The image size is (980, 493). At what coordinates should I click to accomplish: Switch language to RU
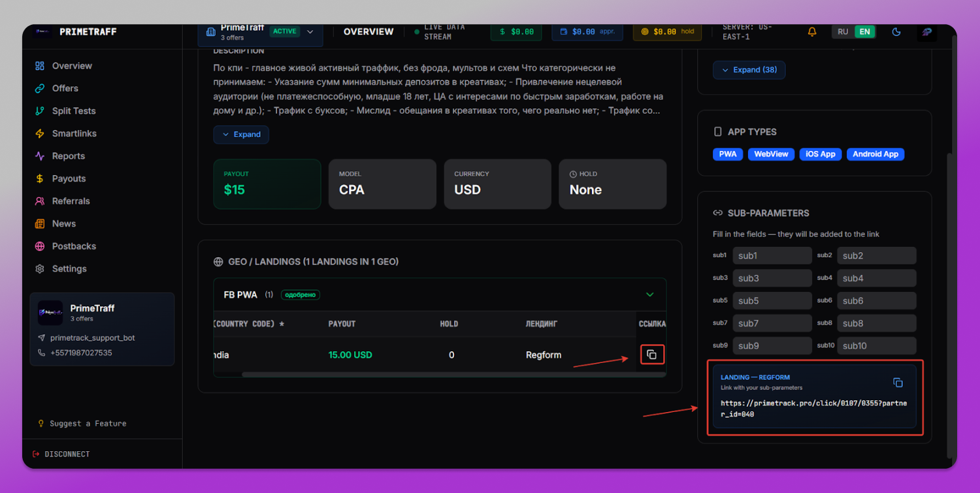pyautogui.click(x=843, y=31)
